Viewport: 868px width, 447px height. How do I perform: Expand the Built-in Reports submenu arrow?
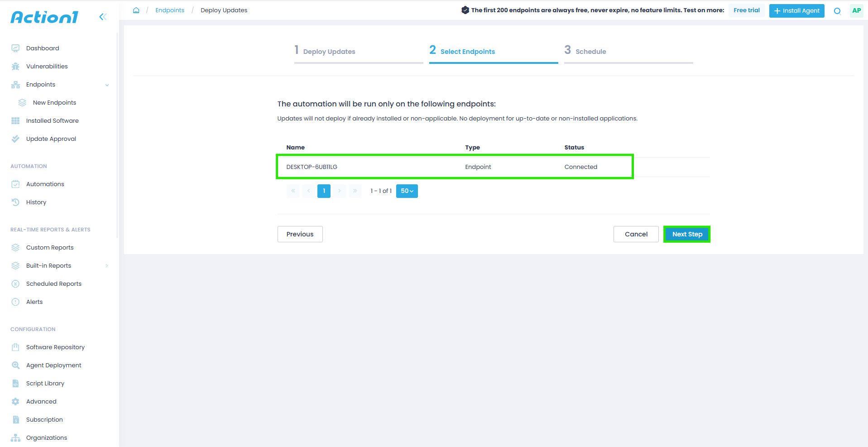107,266
